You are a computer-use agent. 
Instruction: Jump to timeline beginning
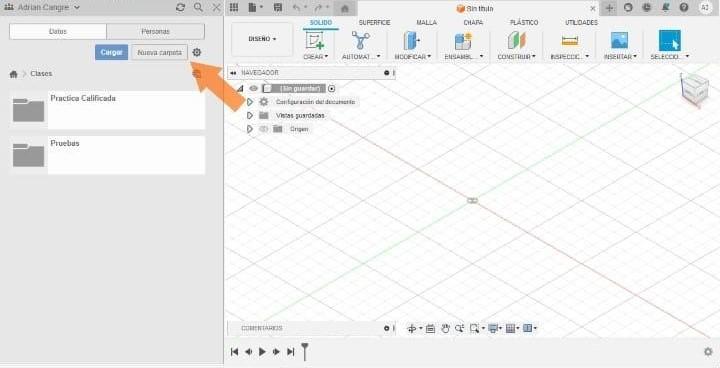(234, 352)
